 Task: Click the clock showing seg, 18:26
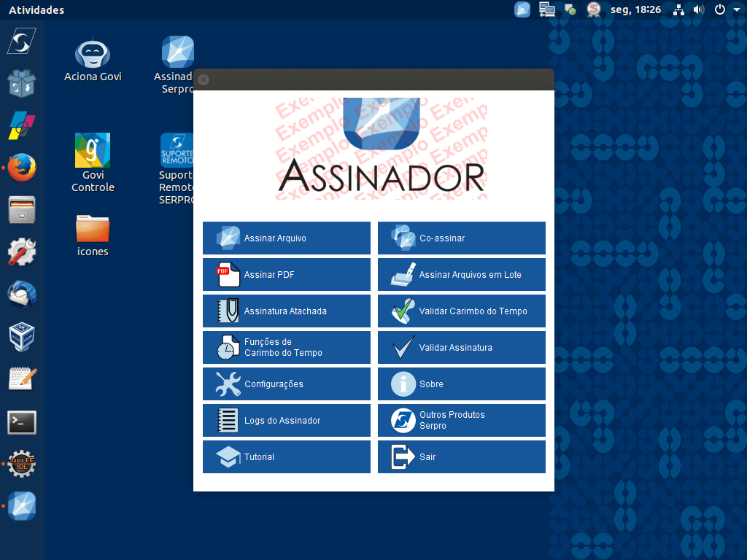tap(635, 9)
